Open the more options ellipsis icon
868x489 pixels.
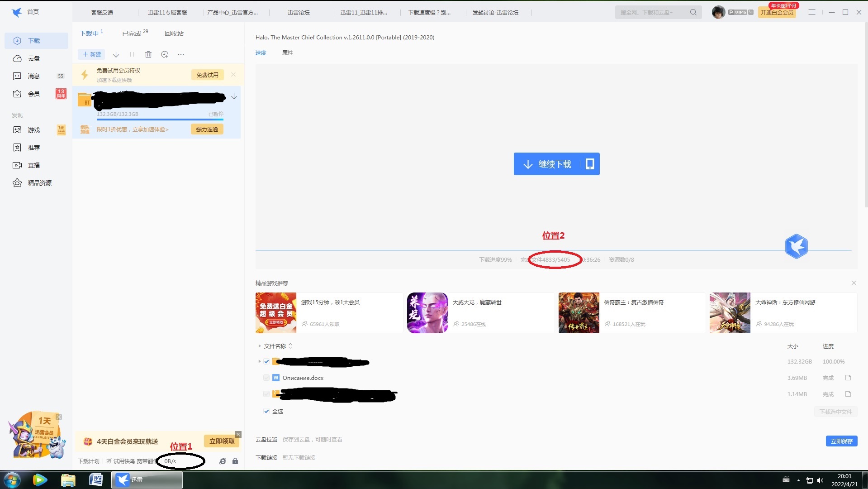[x=181, y=54]
